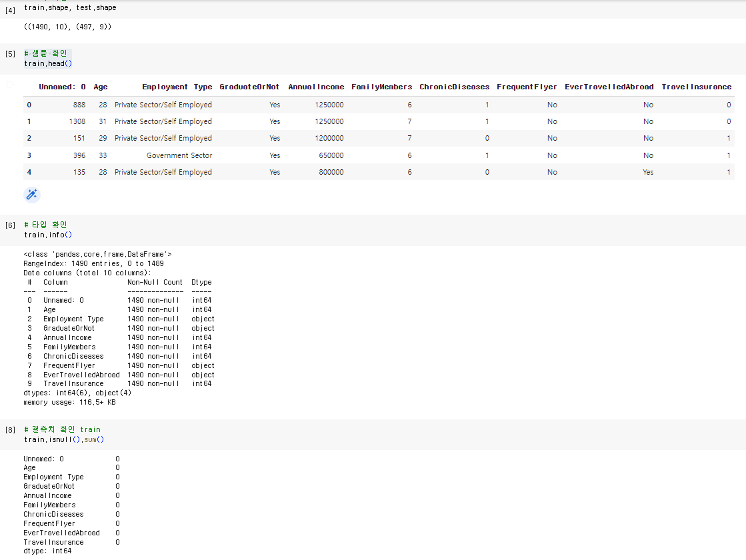
Task: Click the 'Column' header in info output
Action: (x=55, y=282)
